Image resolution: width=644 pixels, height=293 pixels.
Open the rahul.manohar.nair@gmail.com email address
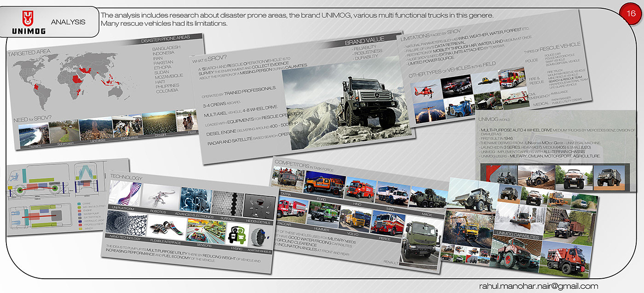coord(538,287)
